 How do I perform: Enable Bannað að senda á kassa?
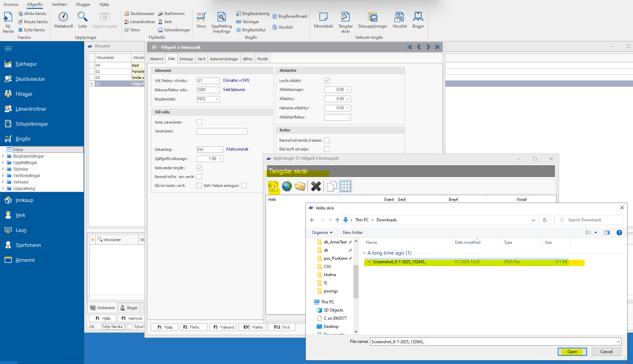327,140
